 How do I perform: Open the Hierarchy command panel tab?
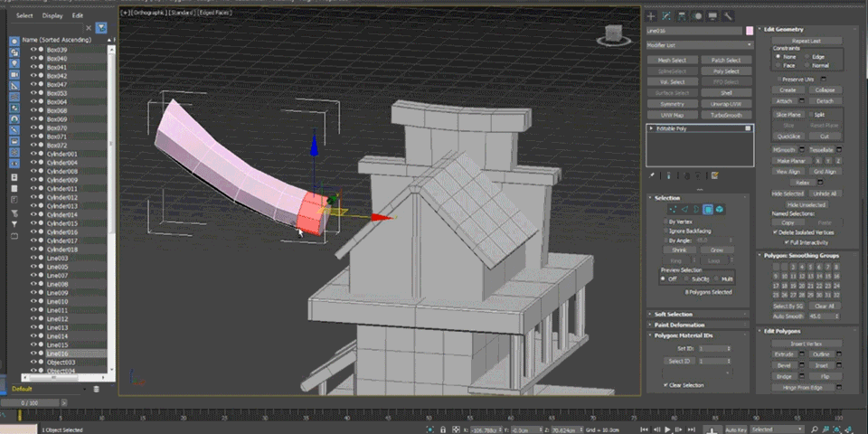pyautogui.click(x=682, y=16)
